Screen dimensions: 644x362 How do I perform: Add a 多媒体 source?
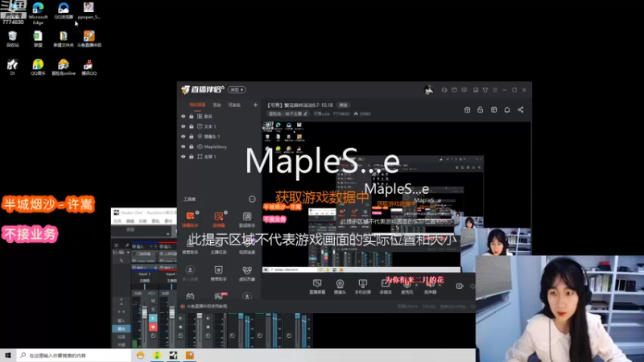coord(386,286)
